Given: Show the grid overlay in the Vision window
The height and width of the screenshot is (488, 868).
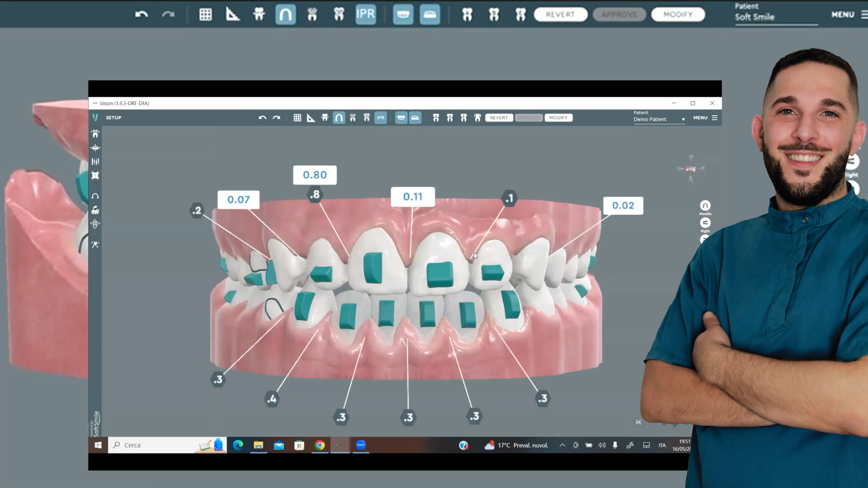Looking at the screenshot, I should click(297, 117).
